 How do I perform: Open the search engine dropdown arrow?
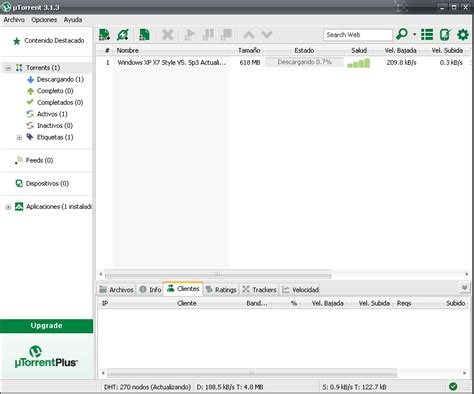[x=414, y=34]
